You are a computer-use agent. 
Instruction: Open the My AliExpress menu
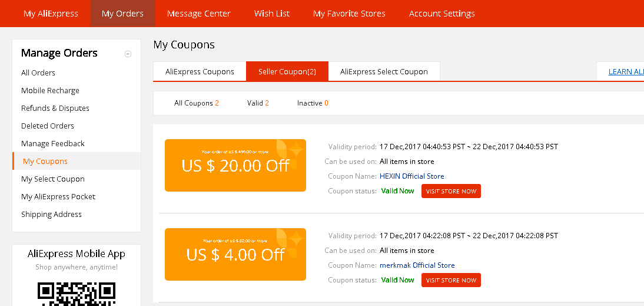pos(51,14)
